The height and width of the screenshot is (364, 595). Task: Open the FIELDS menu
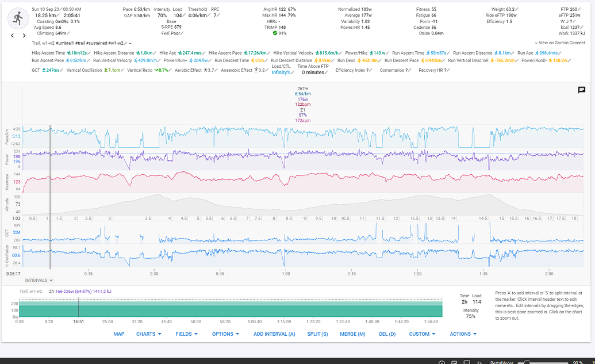186,334
